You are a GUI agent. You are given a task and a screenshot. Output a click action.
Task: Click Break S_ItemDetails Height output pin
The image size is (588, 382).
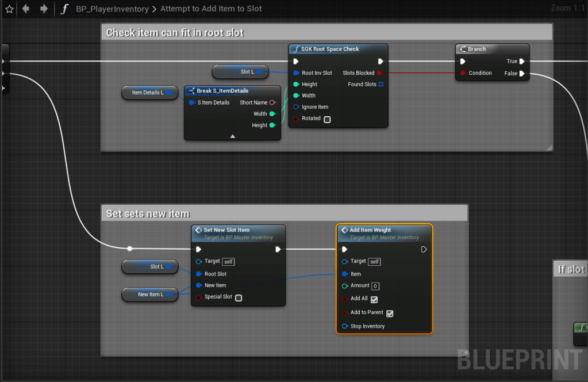[x=272, y=125]
